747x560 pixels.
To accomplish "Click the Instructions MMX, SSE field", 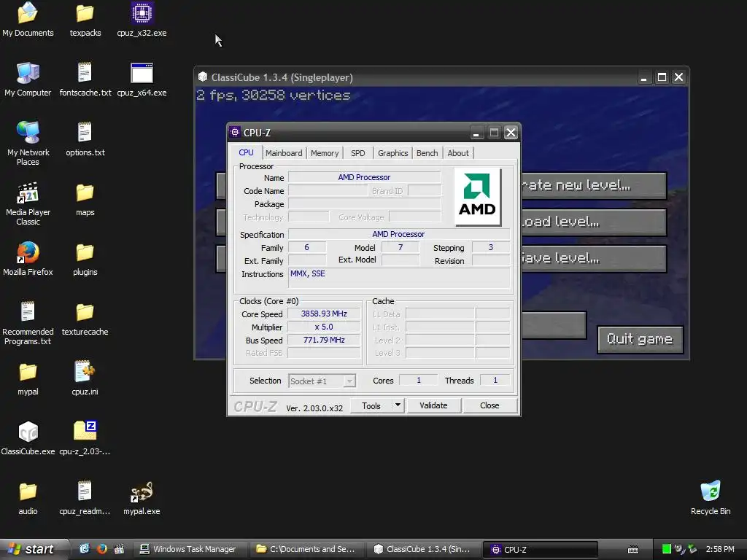I will click(x=399, y=278).
